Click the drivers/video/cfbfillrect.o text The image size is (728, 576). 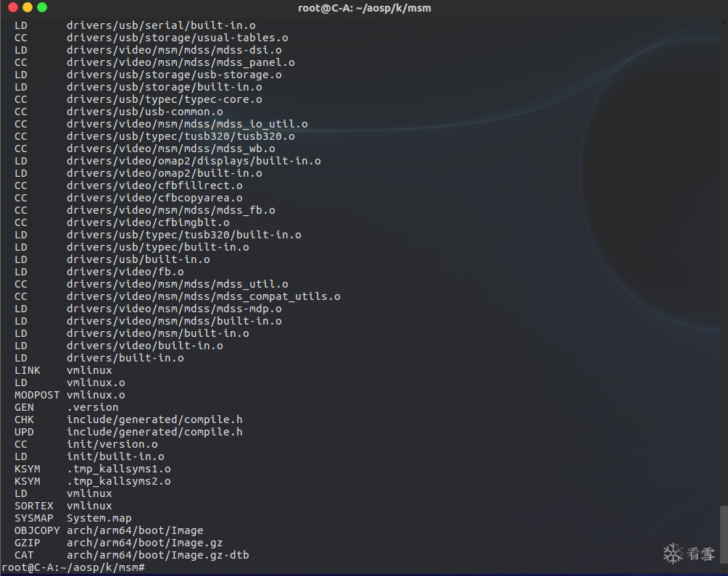point(154,185)
